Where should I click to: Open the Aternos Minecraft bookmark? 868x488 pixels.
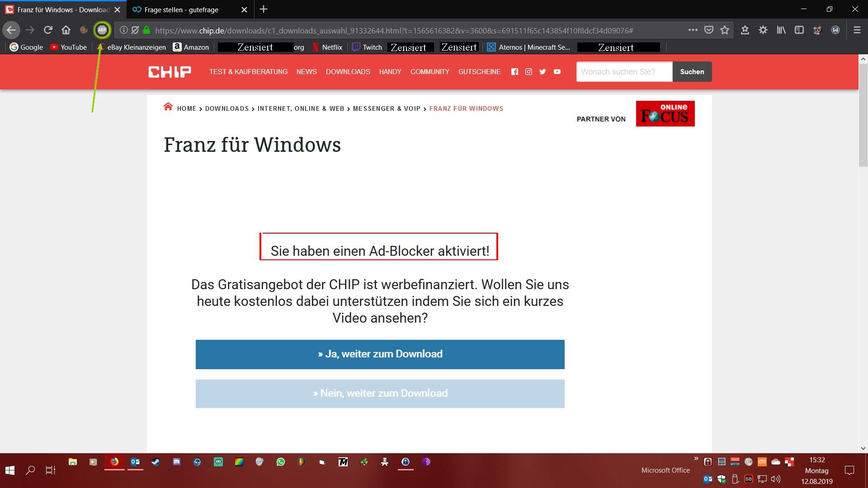(529, 47)
